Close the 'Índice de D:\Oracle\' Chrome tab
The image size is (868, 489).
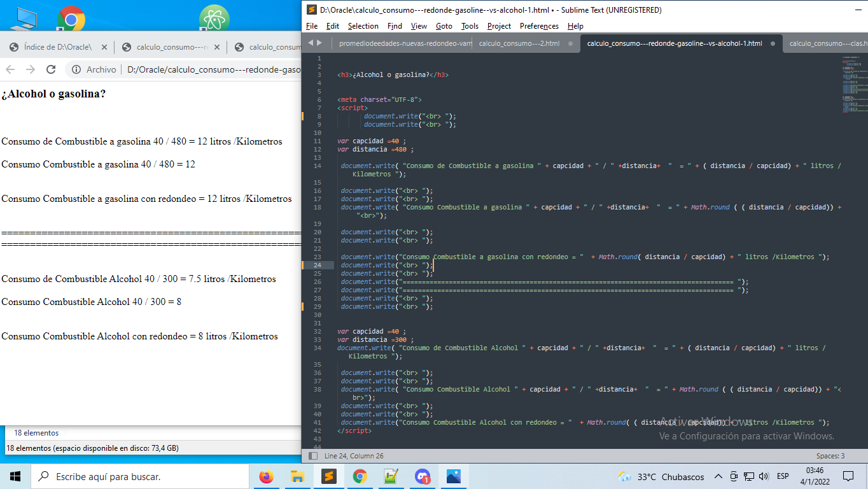[104, 47]
